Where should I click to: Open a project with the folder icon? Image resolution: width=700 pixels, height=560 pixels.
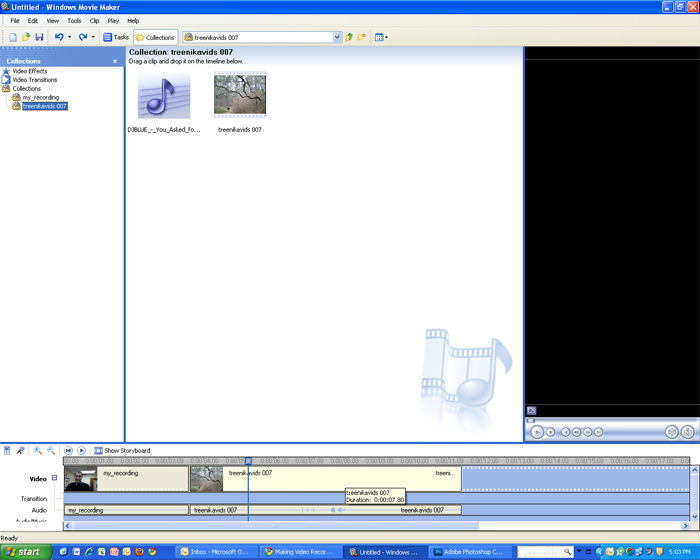26,38
